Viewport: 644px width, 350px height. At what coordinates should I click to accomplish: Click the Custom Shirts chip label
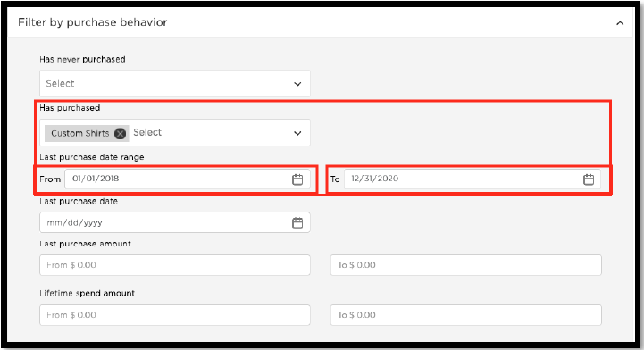(x=80, y=133)
